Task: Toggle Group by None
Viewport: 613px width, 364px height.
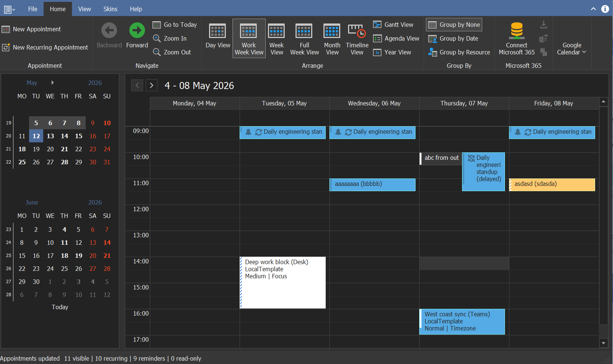Action: [x=454, y=25]
